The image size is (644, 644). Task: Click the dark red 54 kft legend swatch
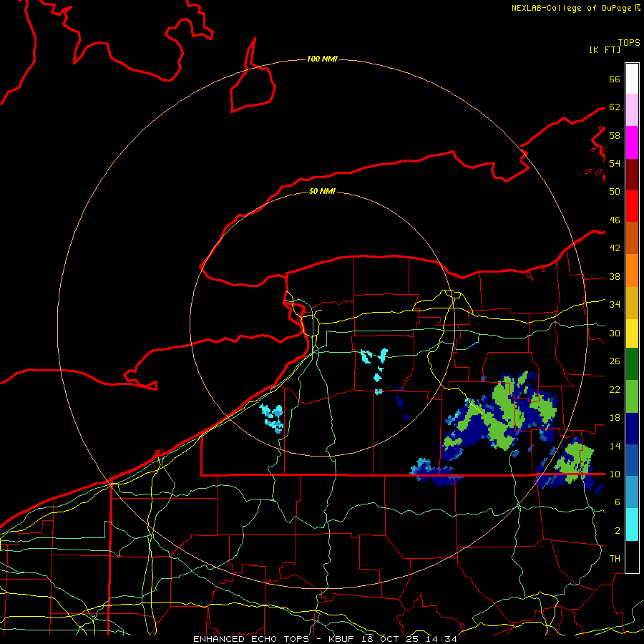tap(632, 174)
